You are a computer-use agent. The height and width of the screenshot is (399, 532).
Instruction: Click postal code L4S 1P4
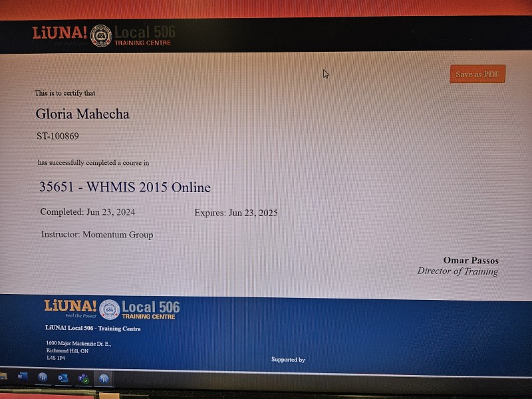56,358
